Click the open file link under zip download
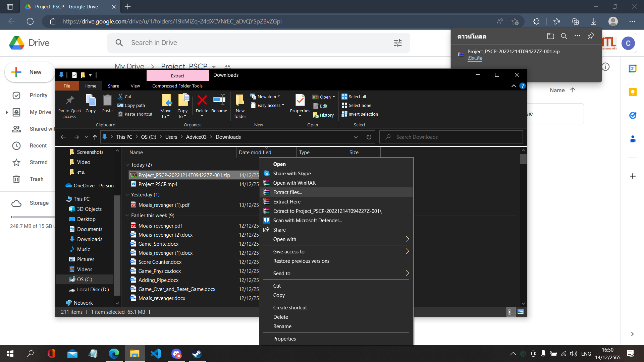Viewport: 644px width, 362px height. coord(475,58)
